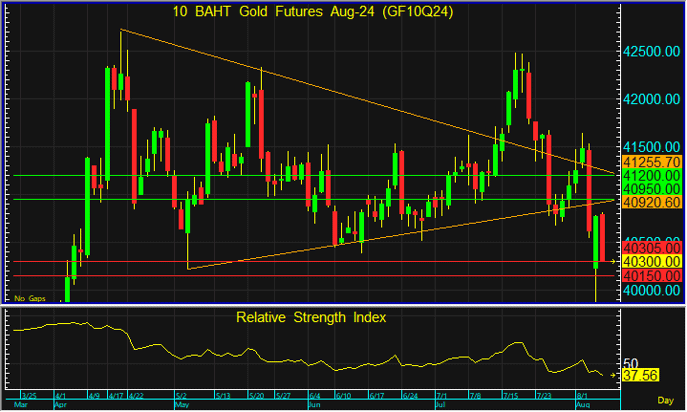687x412 pixels.
Task: Select the yellow 40300.00 last price tag
Action: click(651, 260)
